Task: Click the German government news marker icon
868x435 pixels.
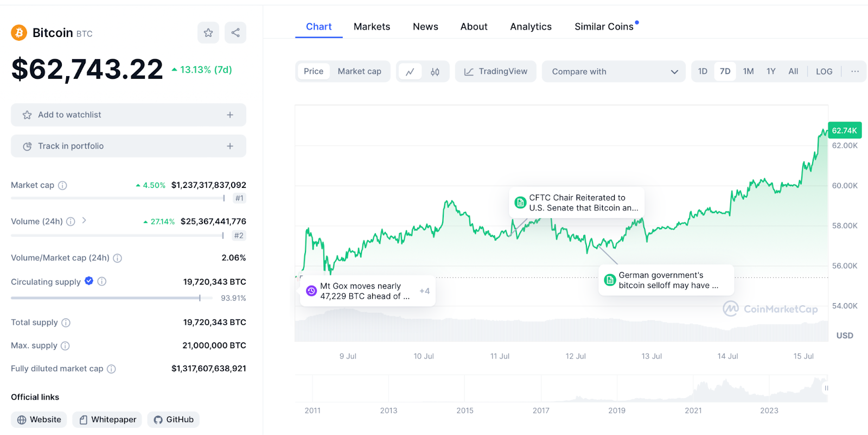Action: coord(610,280)
